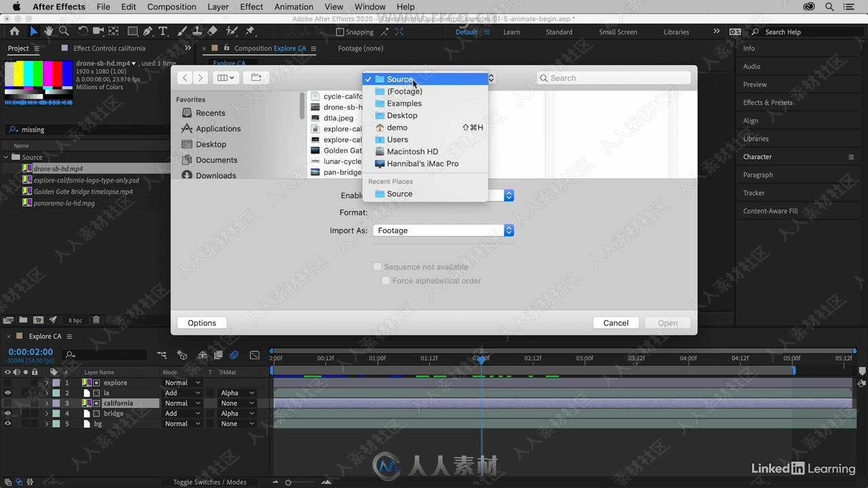This screenshot has height=488, width=868.
Task: Open the Effect menu
Action: pos(252,7)
